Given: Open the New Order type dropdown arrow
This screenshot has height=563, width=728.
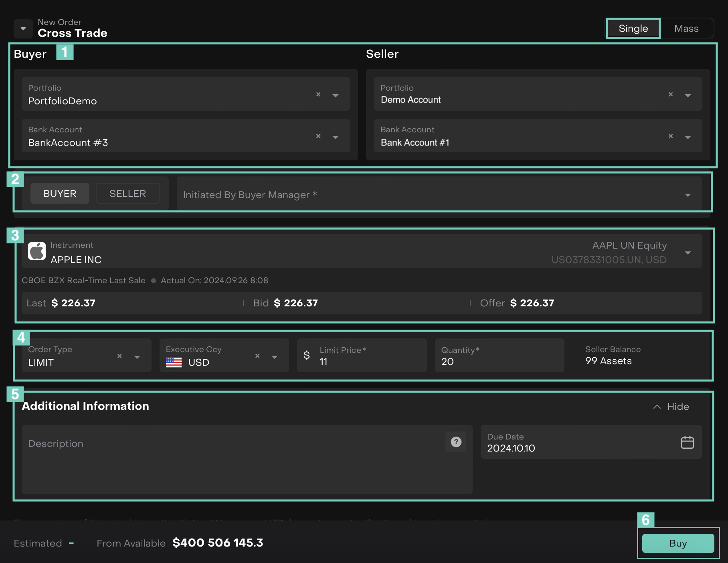Looking at the screenshot, I should coord(23,29).
